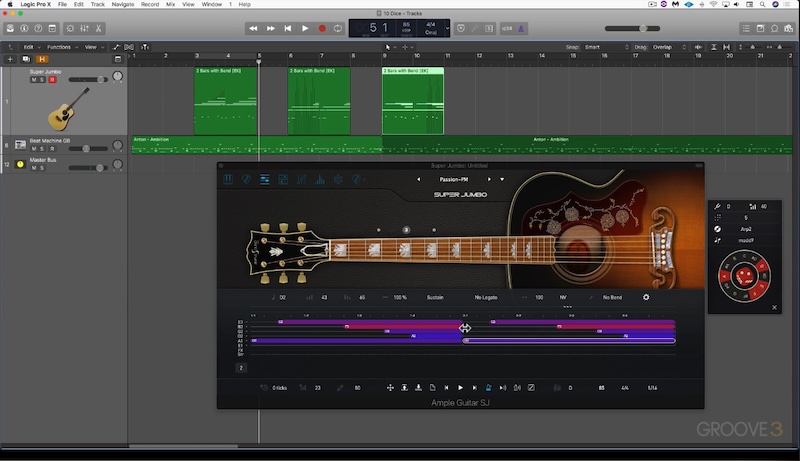Open the Loop Browser button
Screen dimensions: 800x461
774,29
